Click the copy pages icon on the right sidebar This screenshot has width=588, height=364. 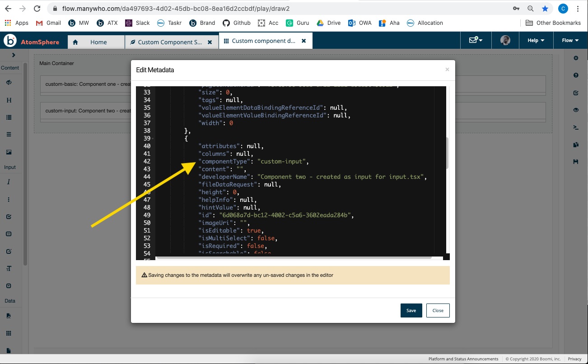pyautogui.click(x=576, y=144)
